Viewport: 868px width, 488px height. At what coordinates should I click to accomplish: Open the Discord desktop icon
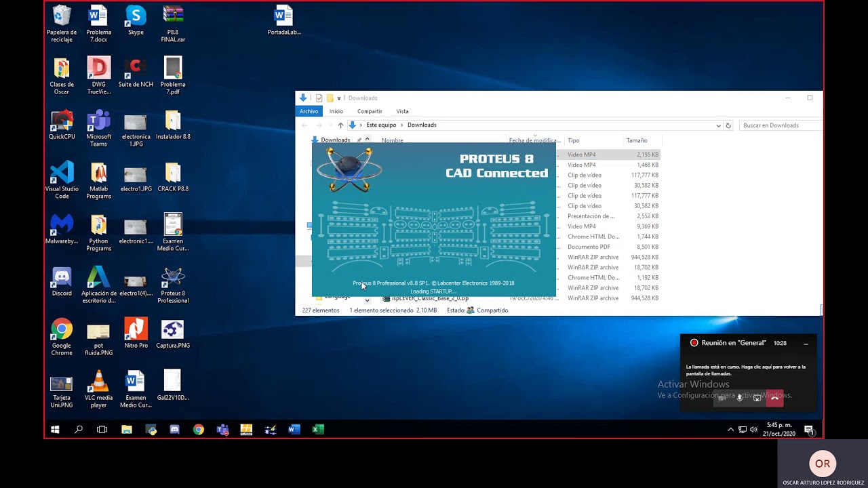point(62,282)
